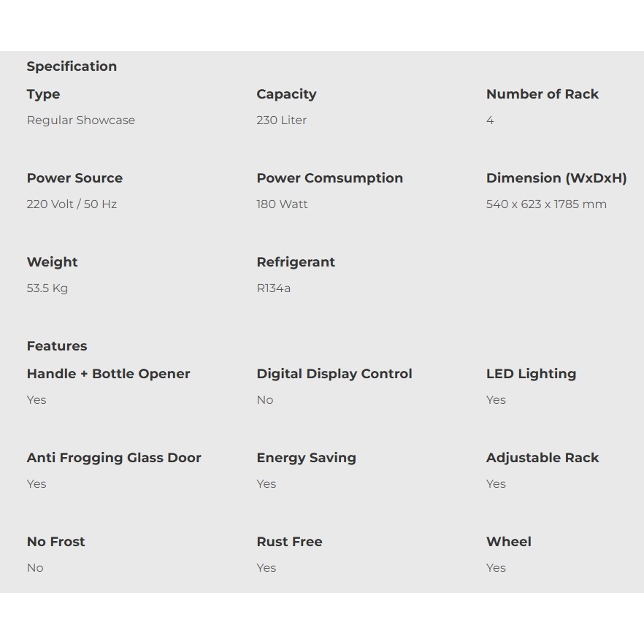Click the Features section heading
The image size is (644, 644).
click(x=57, y=346)
